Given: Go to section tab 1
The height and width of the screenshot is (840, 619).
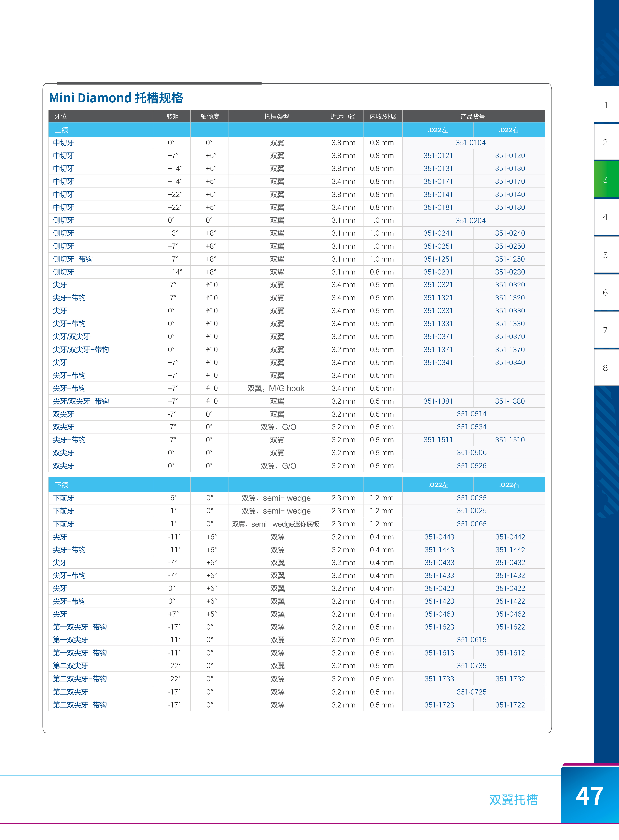Looking at the screenshot, I should [x=606, y=105].
